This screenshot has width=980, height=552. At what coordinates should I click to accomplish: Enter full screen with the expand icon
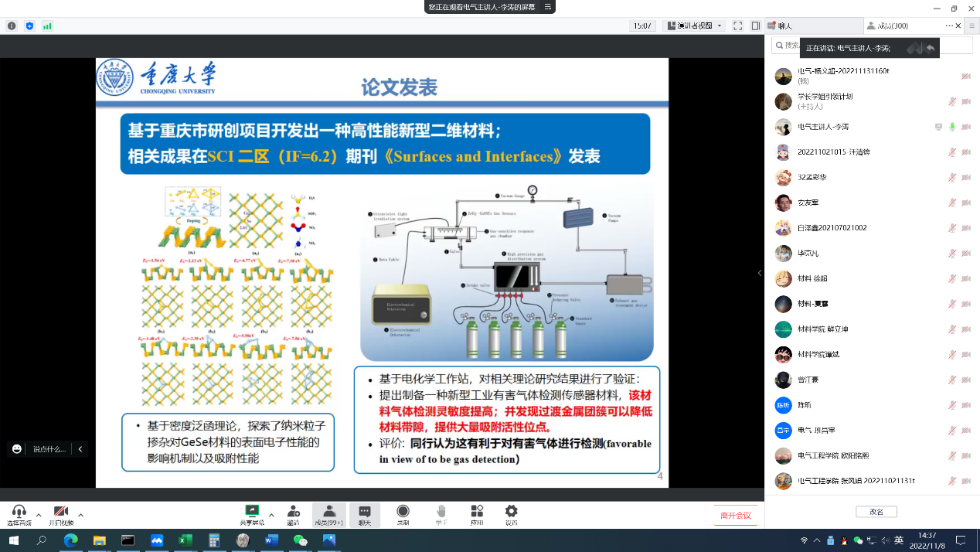[737, 26]
